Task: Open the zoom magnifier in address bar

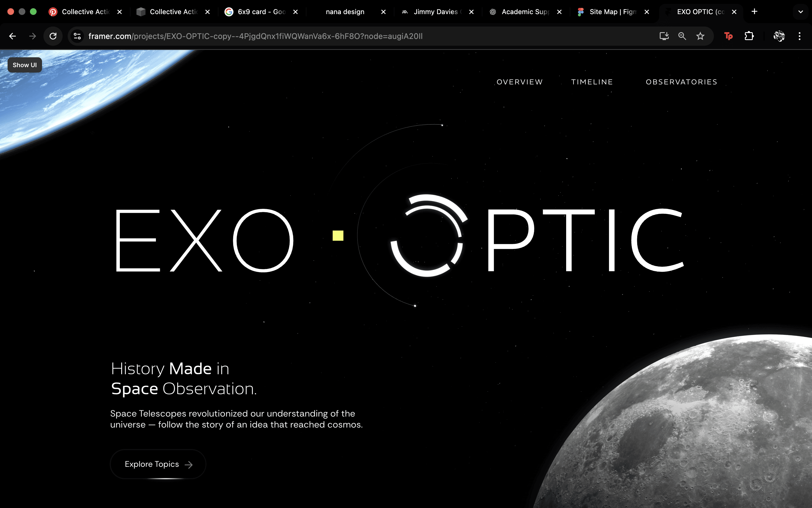Action: [x=682, y=36]
